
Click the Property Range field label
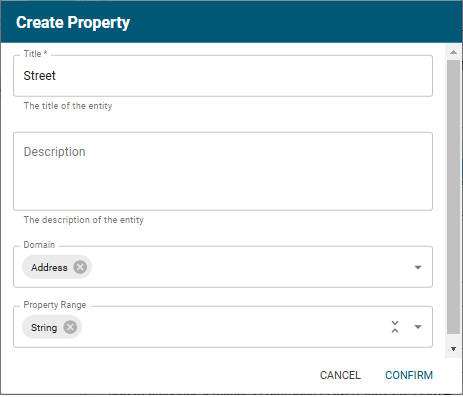(x=55, y=305)
